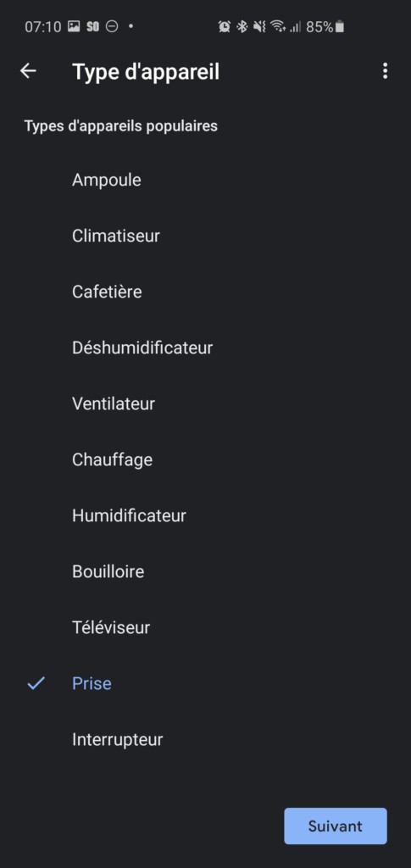
Task: Select the Téléviseur option
Action: [205, 627]
